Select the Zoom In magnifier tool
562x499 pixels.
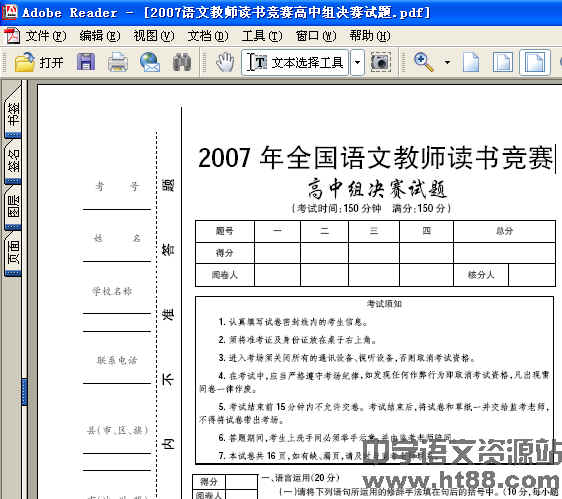pyautogui.click(x=424, y=62)
